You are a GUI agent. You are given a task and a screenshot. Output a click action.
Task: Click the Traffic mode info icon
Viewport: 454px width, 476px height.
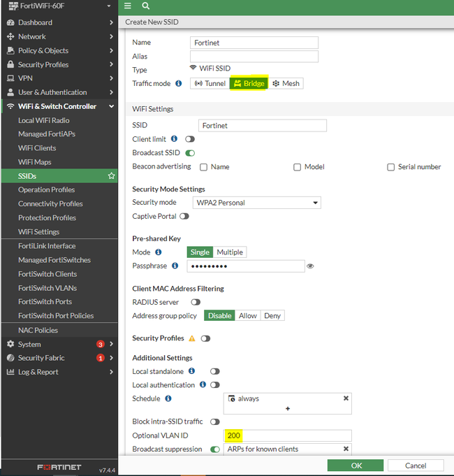(179, 83)
